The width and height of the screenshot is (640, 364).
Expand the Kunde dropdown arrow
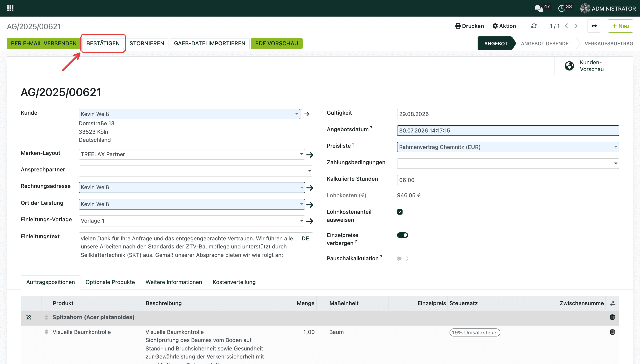[x=297, y=114]
